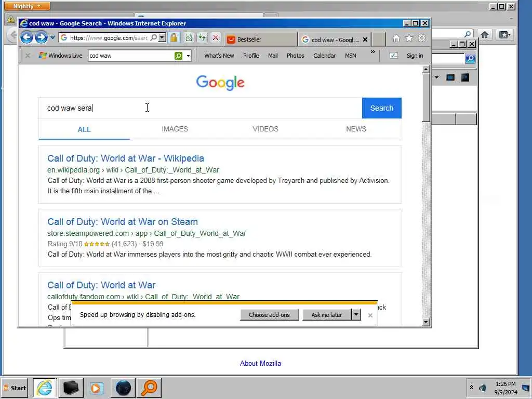The width and height of the screenshot is (532, 399).
Task: Open Photos in Windows Live toolbar
Action: pos(295,56)
